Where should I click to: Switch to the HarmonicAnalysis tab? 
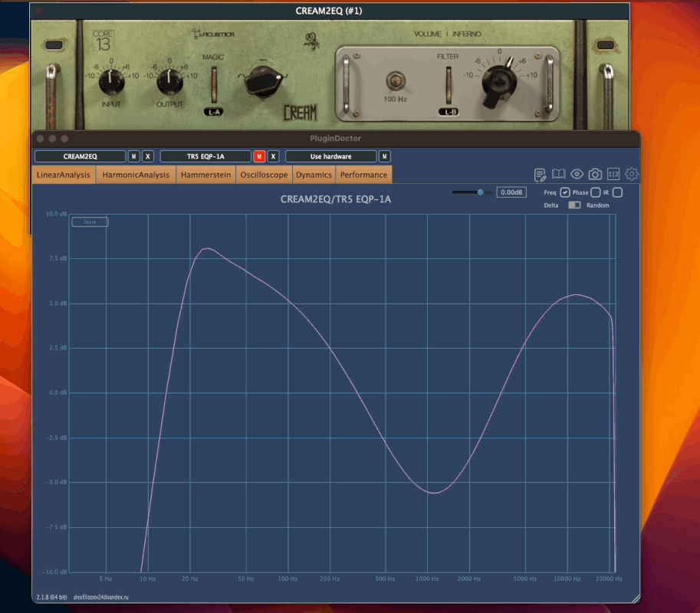pos(136,175)
